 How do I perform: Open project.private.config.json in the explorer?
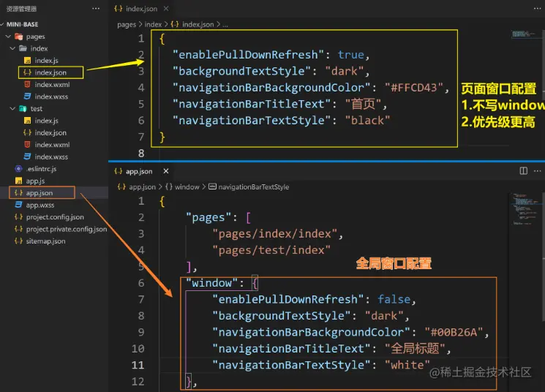[67, 229]
